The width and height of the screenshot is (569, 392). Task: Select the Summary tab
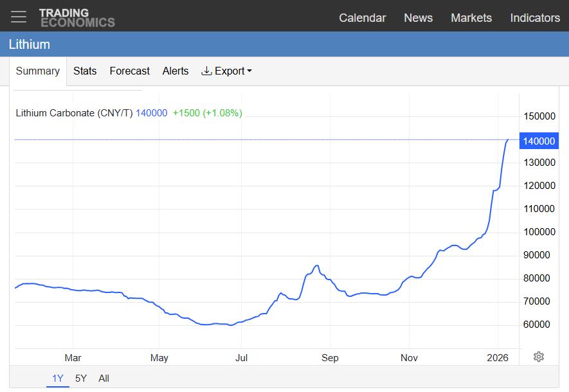[37, 71]
